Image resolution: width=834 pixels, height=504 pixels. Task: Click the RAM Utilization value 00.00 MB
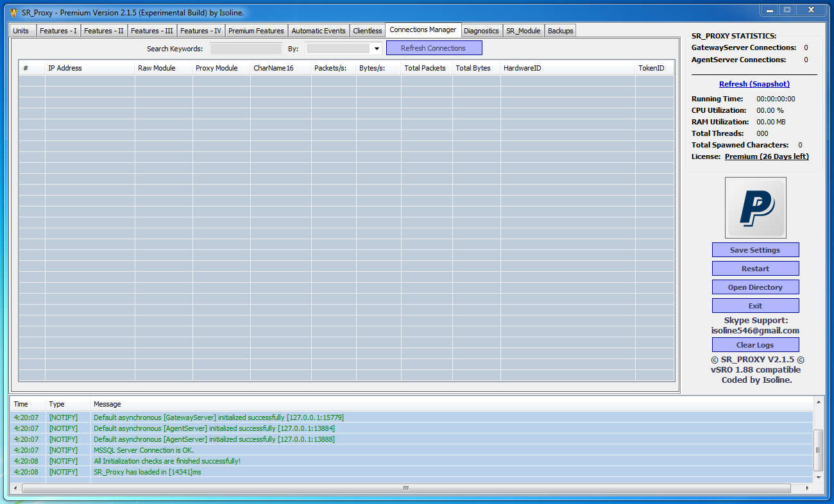[x=771, y=122]
